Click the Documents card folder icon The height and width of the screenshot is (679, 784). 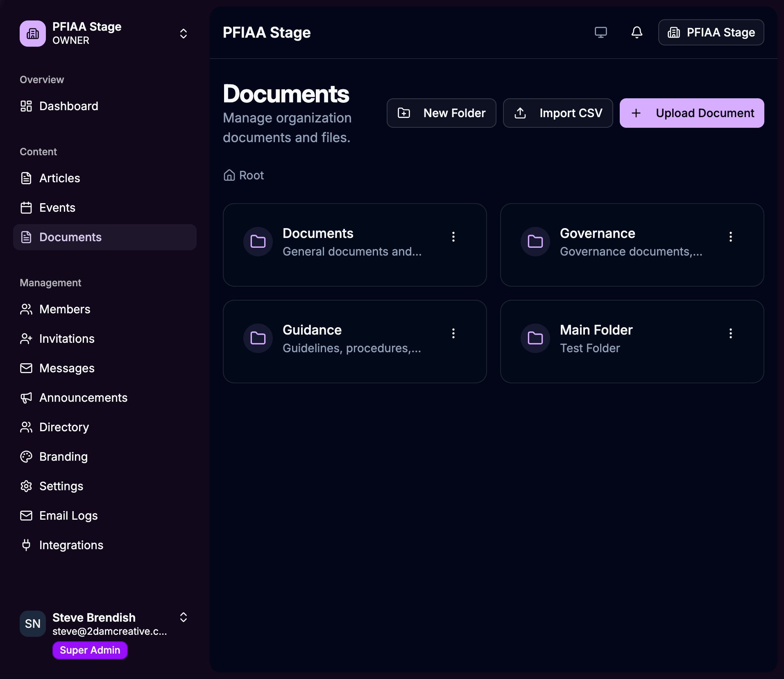click(x=258, y=242)
